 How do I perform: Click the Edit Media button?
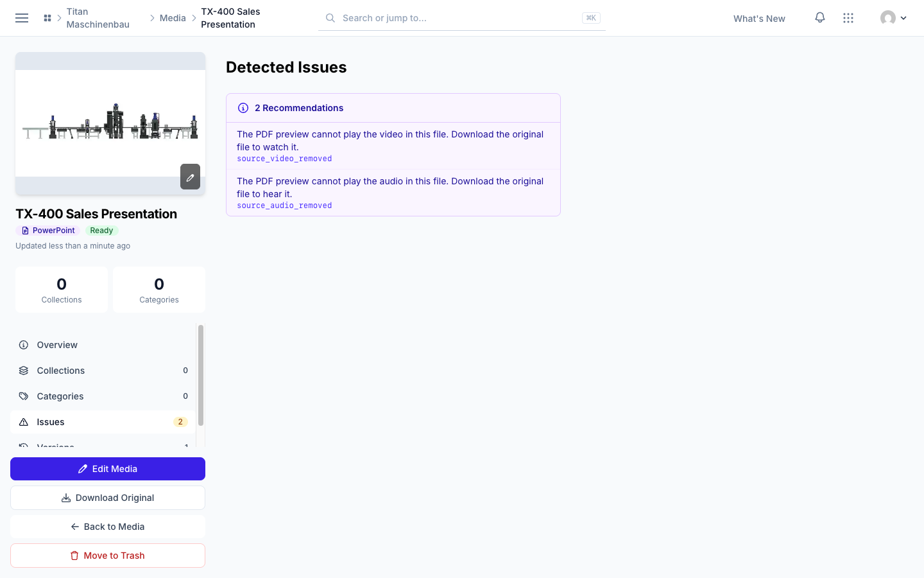pyautogui.click(x=108, y=469)
